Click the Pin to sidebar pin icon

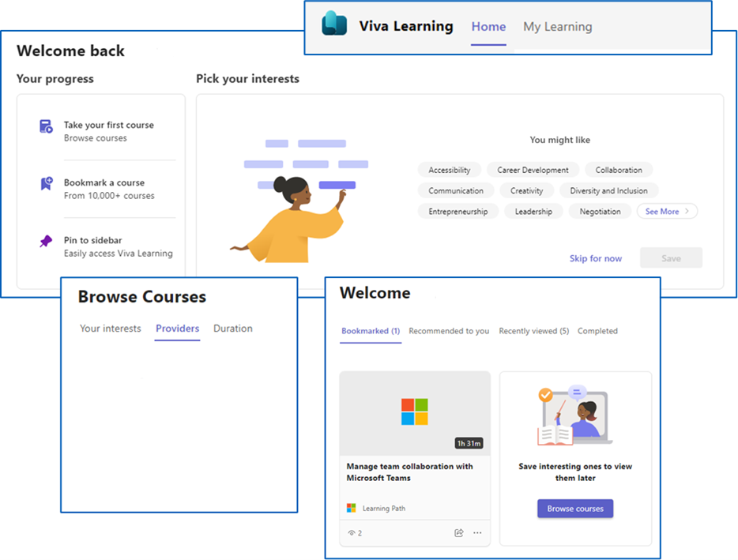(x=46, y=241)
